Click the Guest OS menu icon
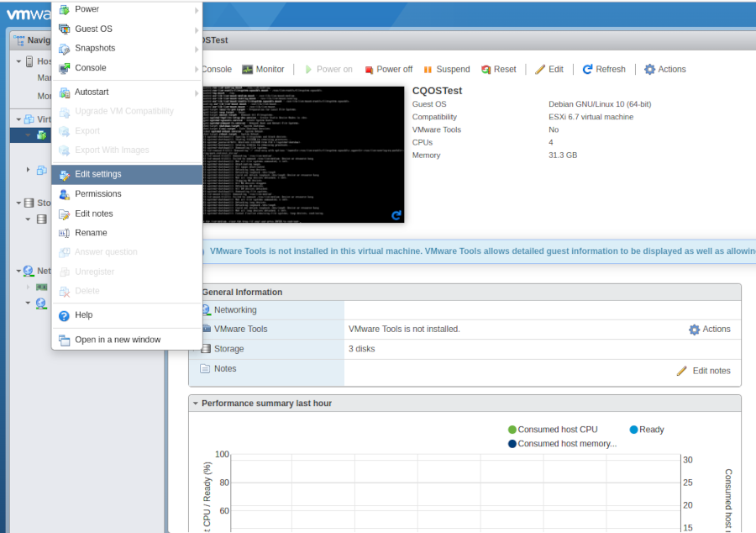 pyautogui.click(x=64, y=29)
